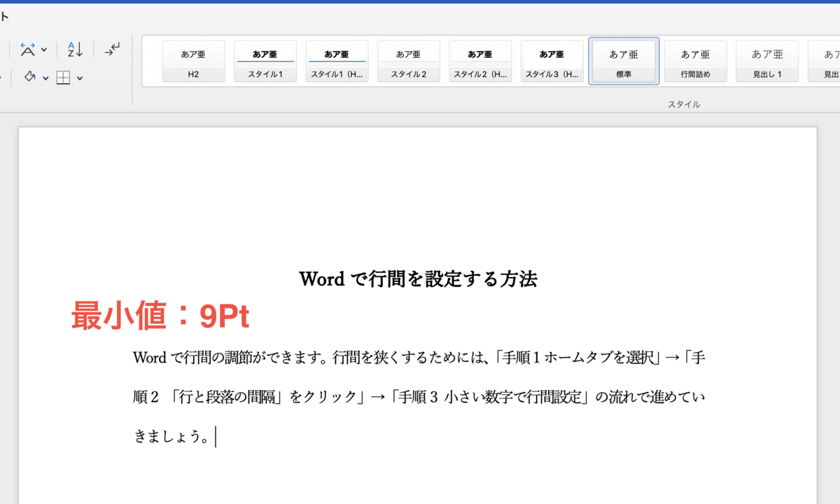The height and width of the screenshot is (504, 840).
Task: Expand the character scaling dropdown arrow
Action: coord(44,48)
